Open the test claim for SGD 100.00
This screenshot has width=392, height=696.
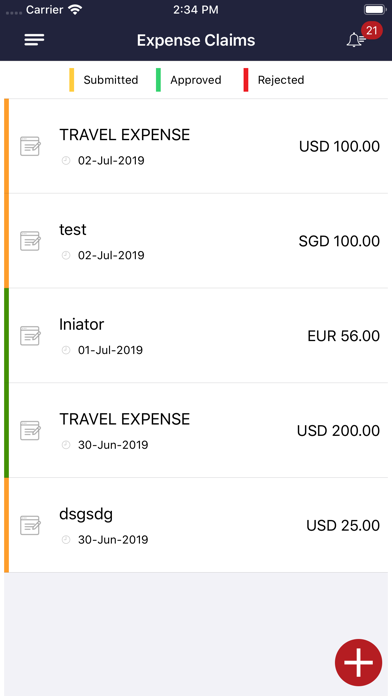click(x=198, y=241)
